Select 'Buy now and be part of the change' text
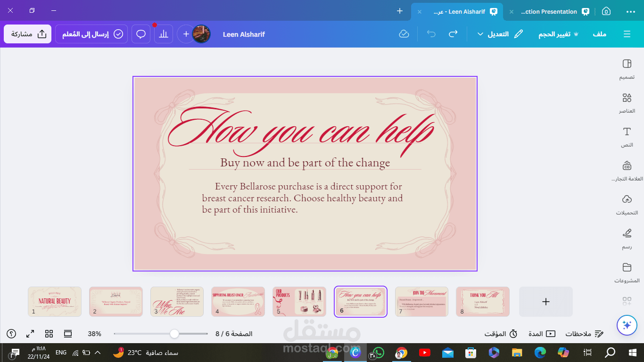644x362 pixels. [x=305, y=163]
